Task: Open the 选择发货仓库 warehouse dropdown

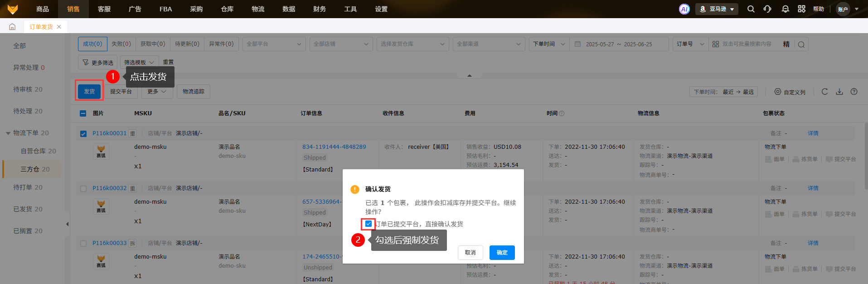Action: [x=412, y=44]
